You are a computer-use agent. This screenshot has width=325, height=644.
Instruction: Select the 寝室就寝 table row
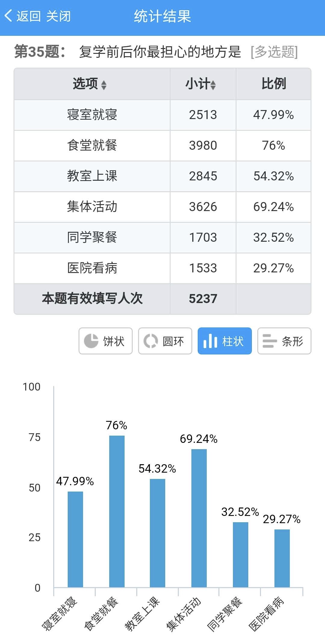coord(92,115)
